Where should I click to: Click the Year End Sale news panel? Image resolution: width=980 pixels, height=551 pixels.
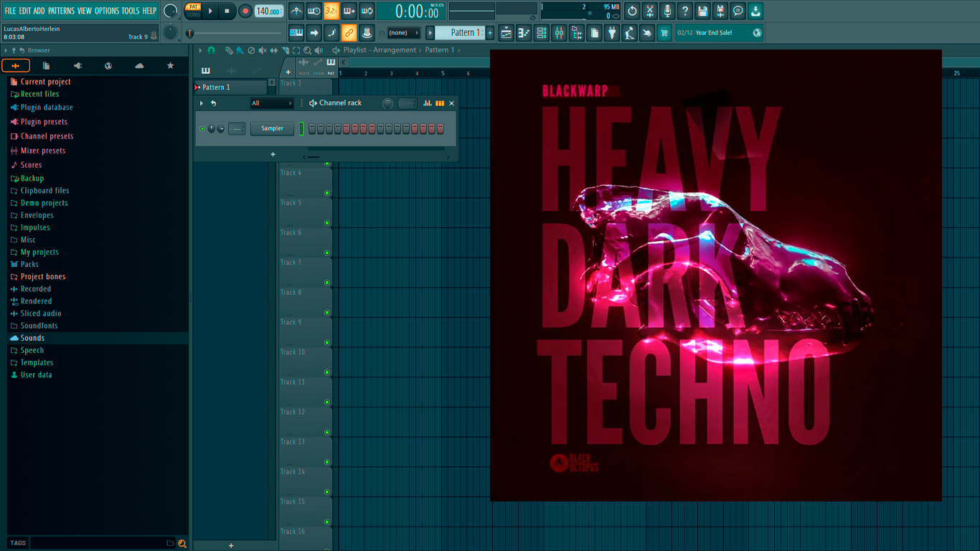click(x=720, y=33)
